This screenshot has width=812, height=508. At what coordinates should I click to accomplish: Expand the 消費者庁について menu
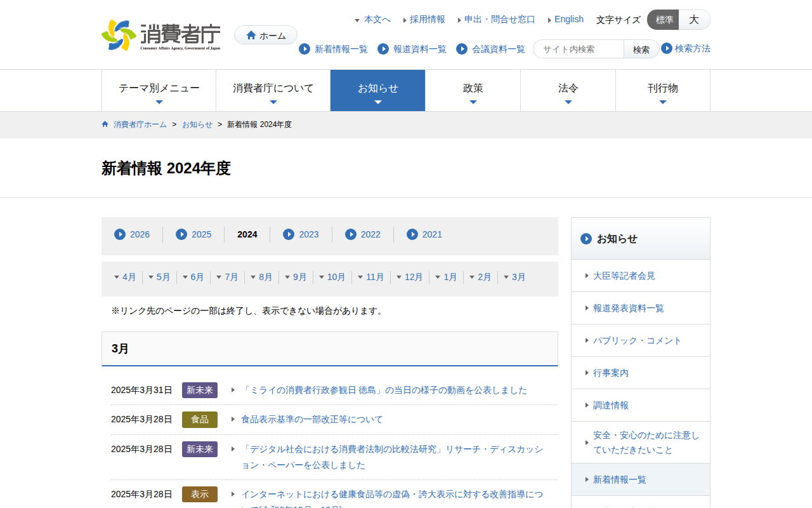coord(273,90)
